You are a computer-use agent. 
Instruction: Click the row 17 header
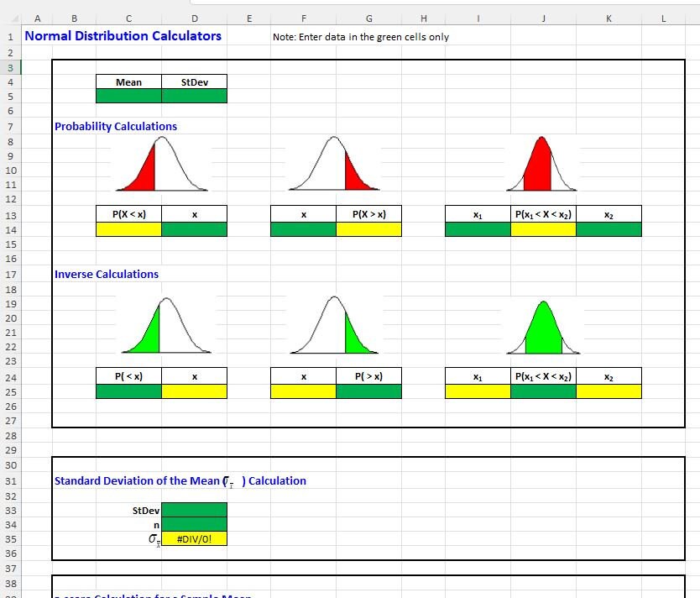[9, 275]
